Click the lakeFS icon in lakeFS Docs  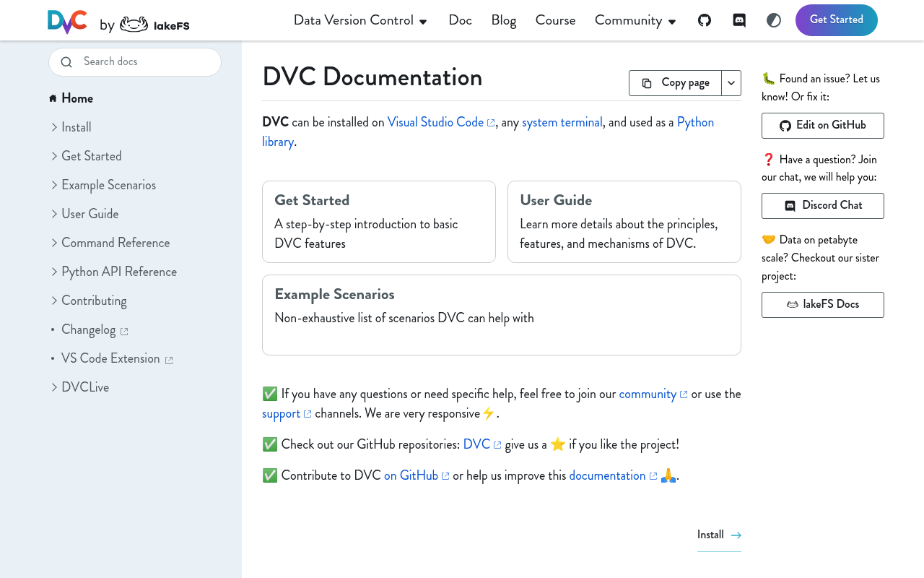[792, 305]
